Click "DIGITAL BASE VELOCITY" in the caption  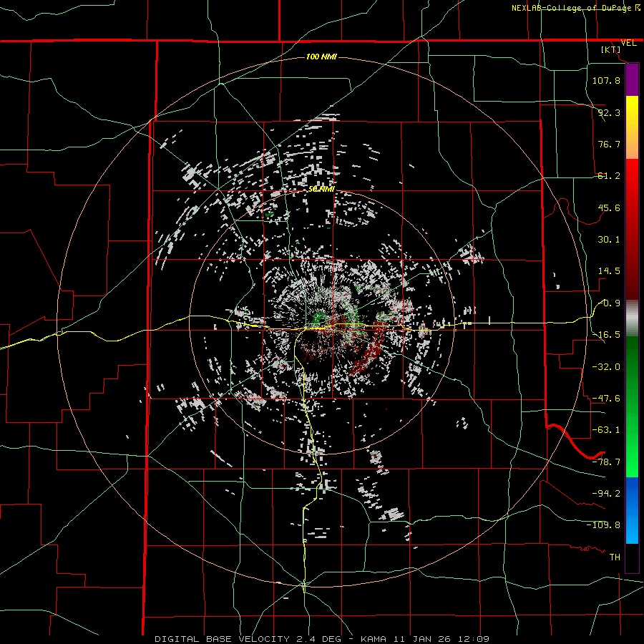tap(223, 639)
